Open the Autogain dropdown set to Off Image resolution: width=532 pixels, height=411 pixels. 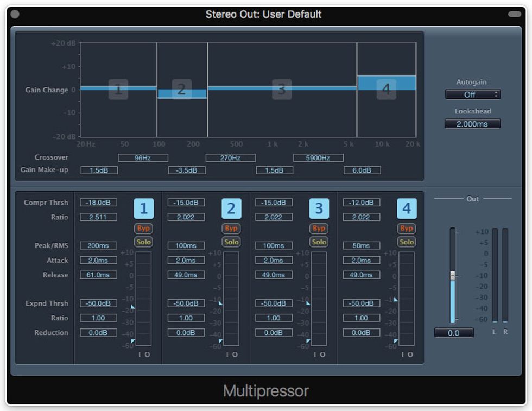tap(473, 94)
